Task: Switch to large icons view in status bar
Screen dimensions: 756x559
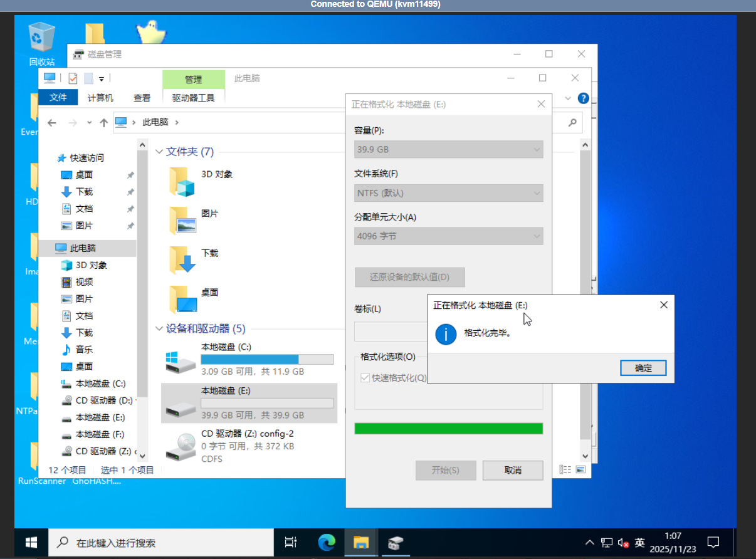Action: pos(580,469)
